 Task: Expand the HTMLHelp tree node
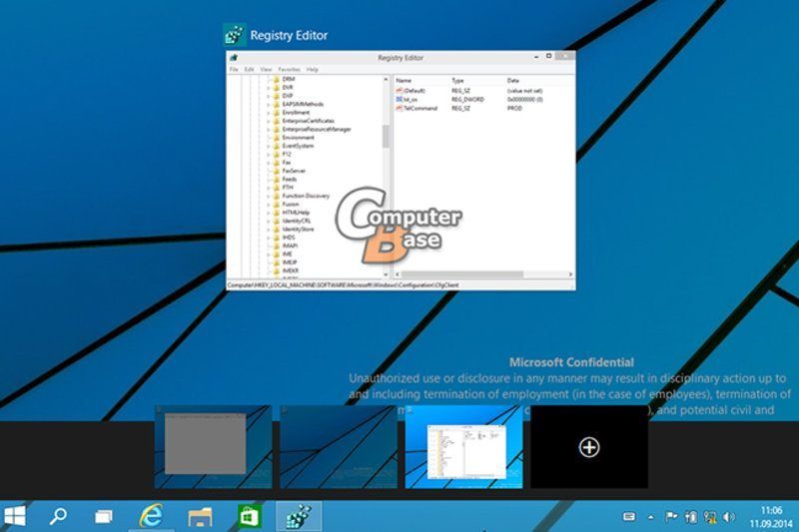[x=269, y=213]
